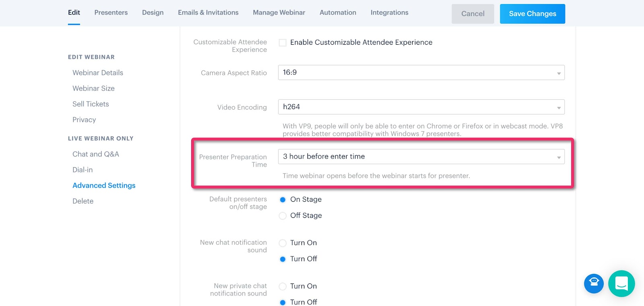This screenshot has height=306, width=644.
Task: Switch to the Presenters tab
Action: tap(111, 12)
